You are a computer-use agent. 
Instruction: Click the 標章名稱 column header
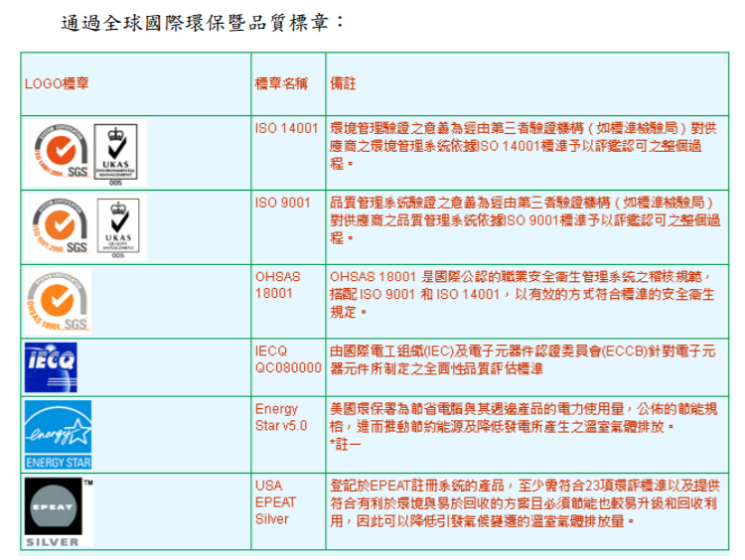point(281,83)
